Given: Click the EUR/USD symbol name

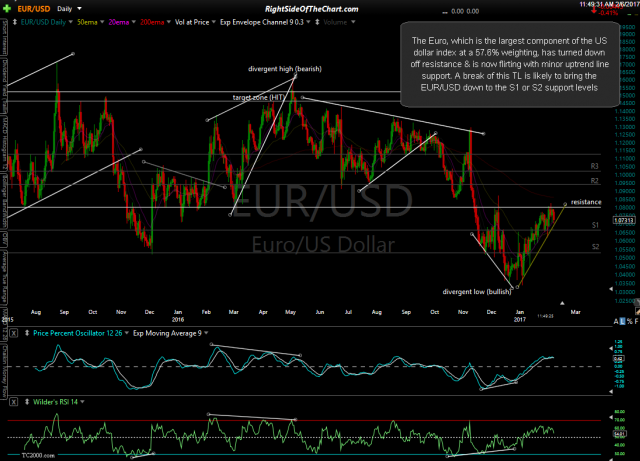Looking at the screenshot, I should click(x=34, y=9).
